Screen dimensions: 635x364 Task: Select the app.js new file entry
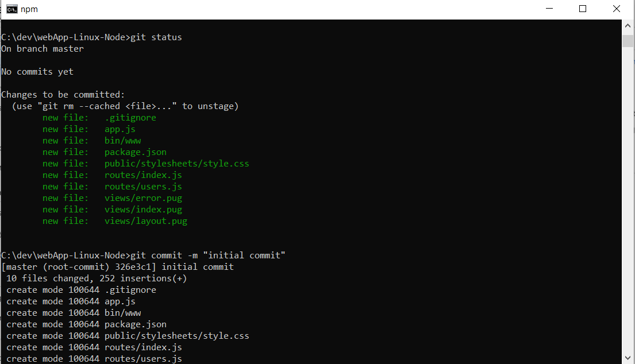[120, 129]
